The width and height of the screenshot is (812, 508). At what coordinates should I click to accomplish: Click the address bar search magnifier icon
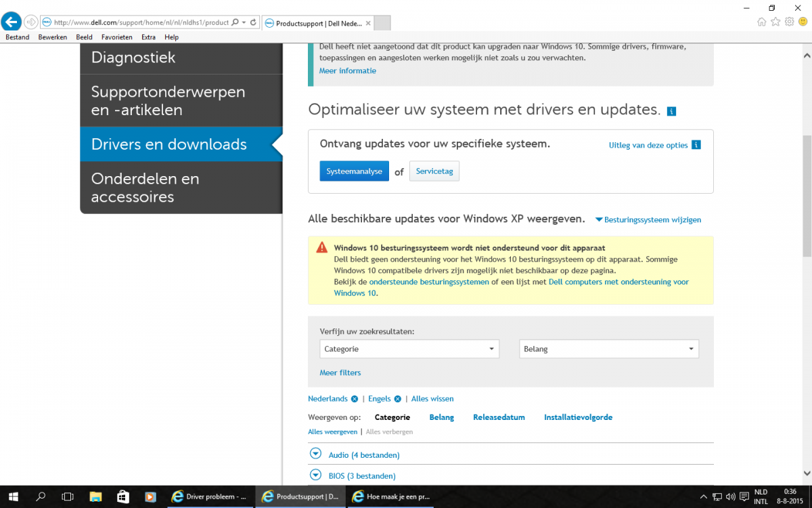[235, 22]
